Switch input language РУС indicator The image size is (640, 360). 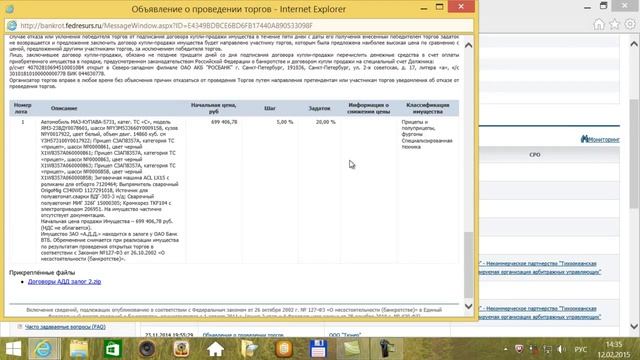(580, 350)
